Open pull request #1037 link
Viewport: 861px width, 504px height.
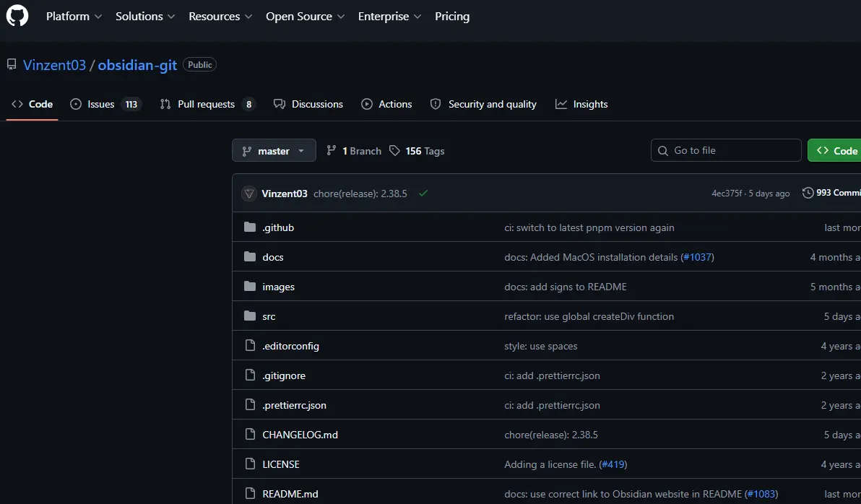click(697, 257)
